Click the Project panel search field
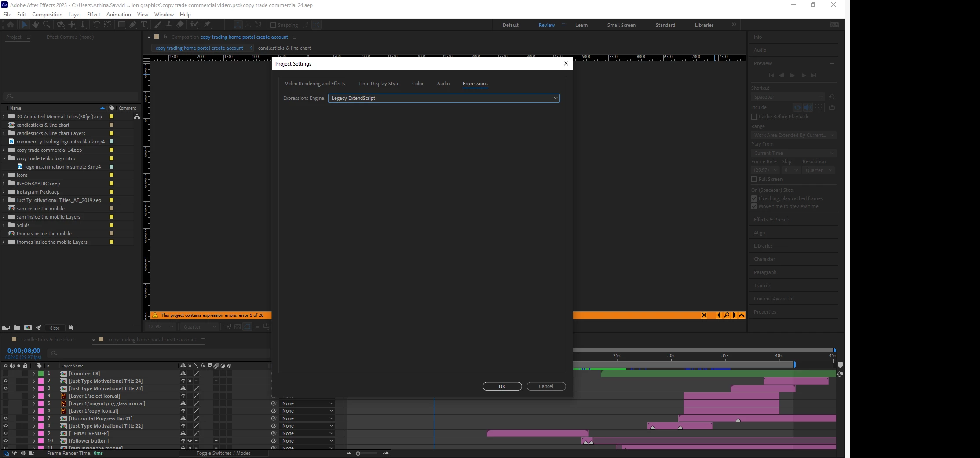Viewport: 980px width, 458px height. [70, 96]
